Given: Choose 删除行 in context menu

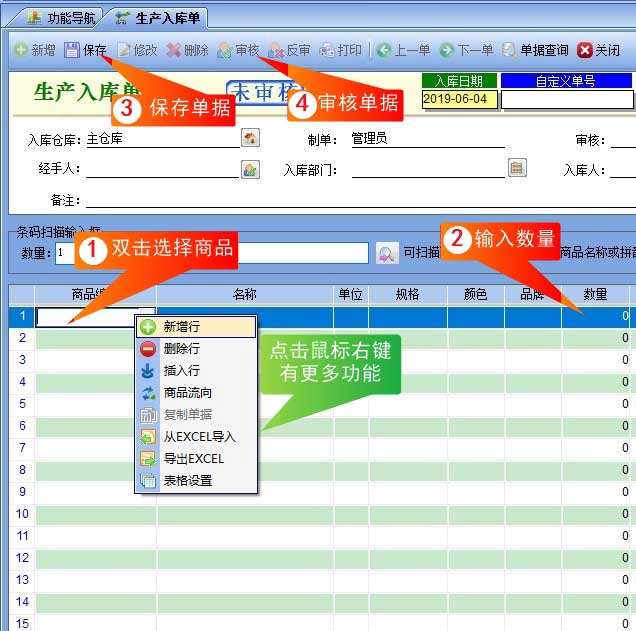Looking at the screenshot, I should 196,348.
